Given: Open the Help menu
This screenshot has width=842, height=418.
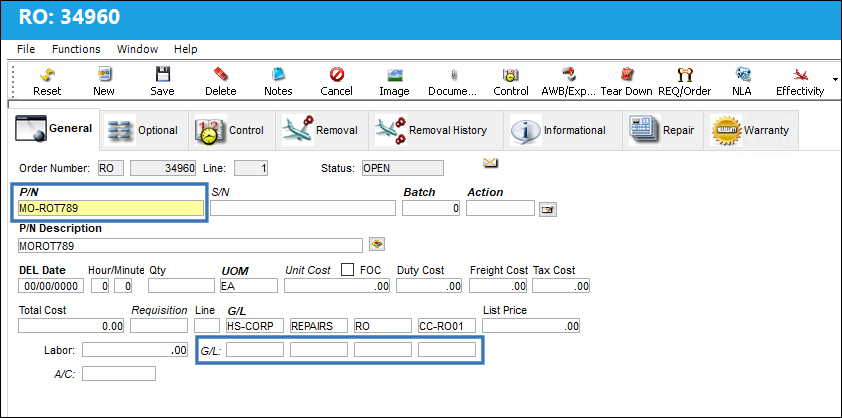Looking at the screenshot, I should pyautogui.click(x=186, y=49).
